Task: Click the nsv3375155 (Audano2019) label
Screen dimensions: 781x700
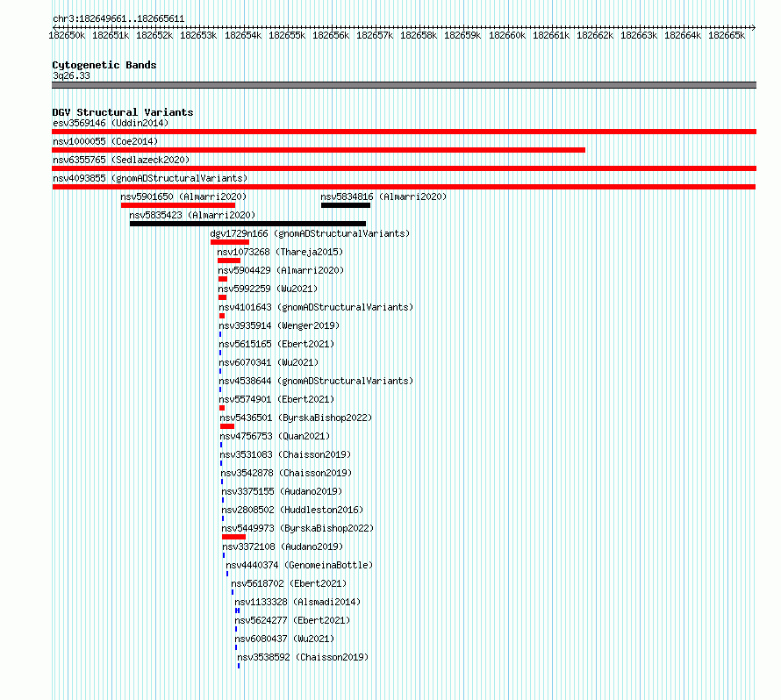Action: [282, 491]
